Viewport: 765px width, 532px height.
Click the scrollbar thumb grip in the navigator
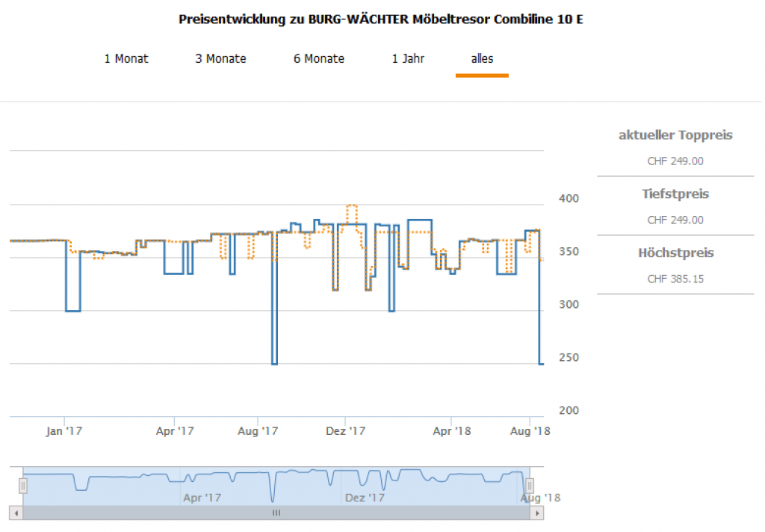coord(276,513)
